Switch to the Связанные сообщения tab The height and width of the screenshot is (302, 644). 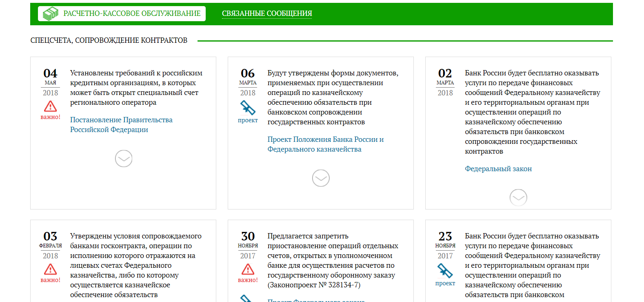pyautogui.click(x=267, y=13)
